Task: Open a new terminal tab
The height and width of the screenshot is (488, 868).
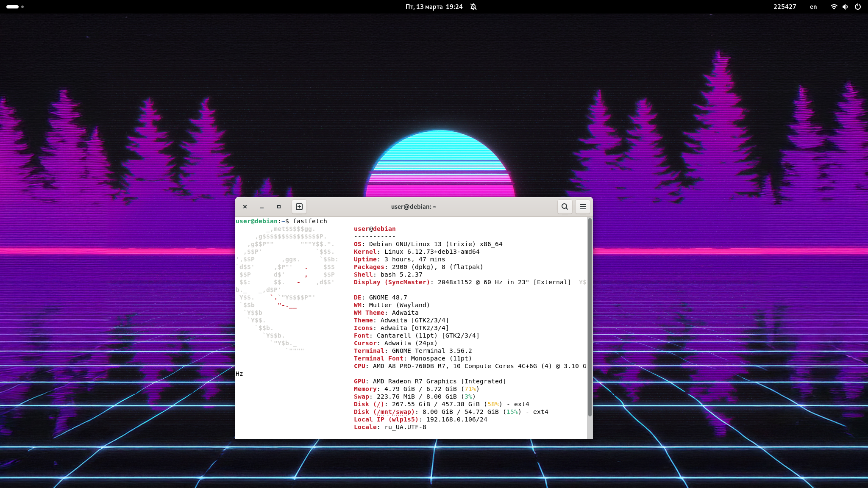Action: 299,207
